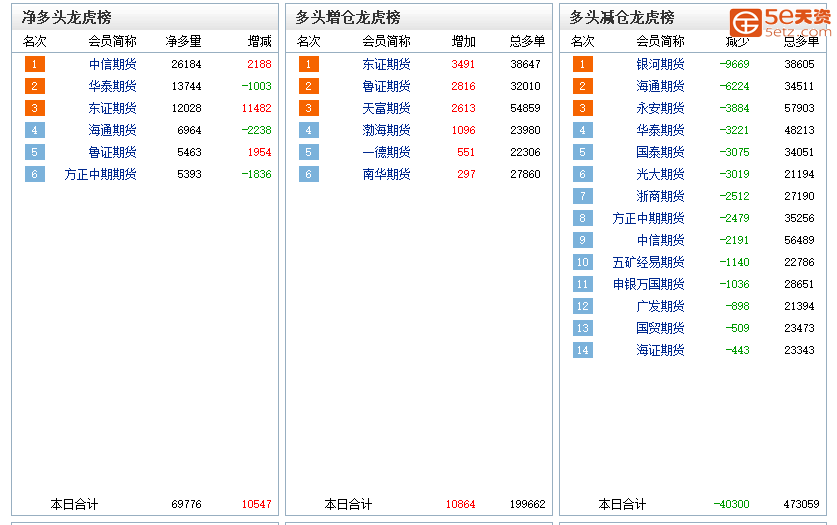Click the 光大期货 member link

[660, 174]
